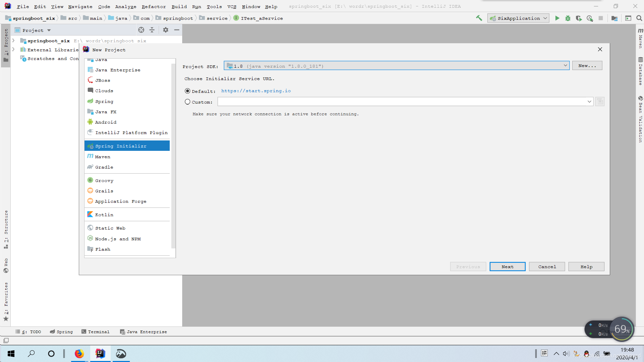644x362 pixels.
Task: Open the VCS menu
Action: coord(232,6)
